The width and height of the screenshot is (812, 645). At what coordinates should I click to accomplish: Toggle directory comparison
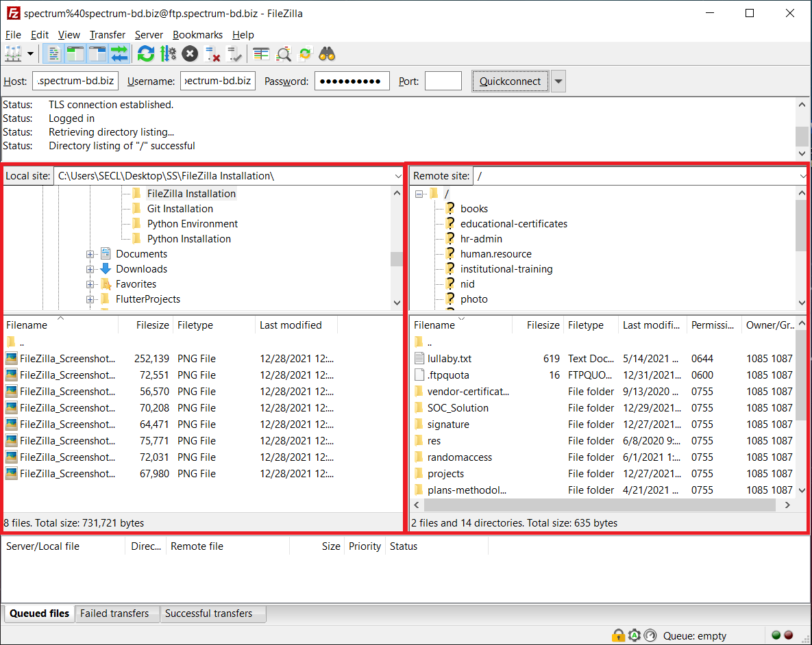(283, 54)
